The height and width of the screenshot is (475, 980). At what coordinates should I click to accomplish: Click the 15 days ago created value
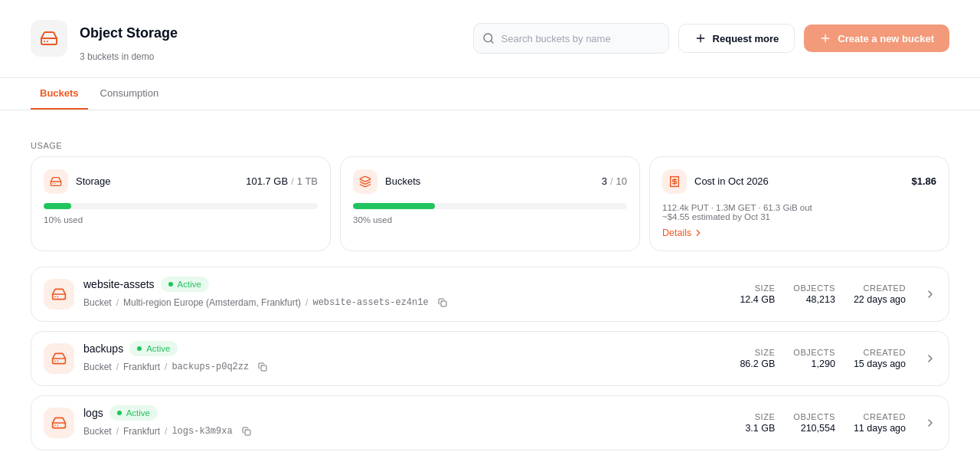(880, 364)
